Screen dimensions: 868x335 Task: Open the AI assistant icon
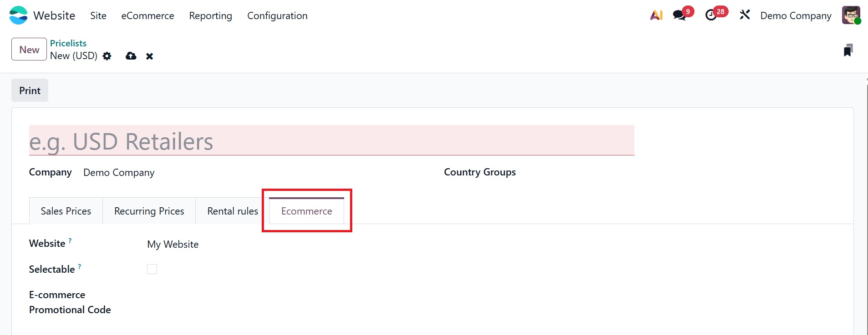(x=656, y=15)
